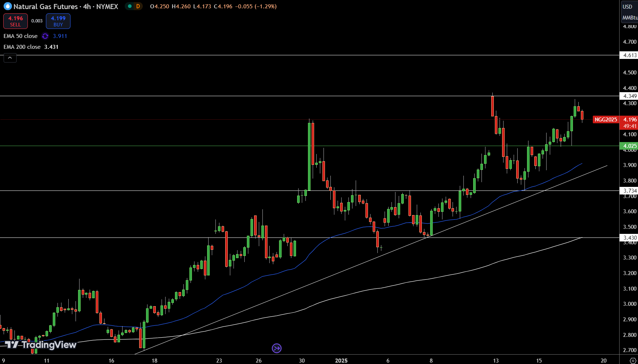Select the EMA 200 close indicator legend
Screen dimensions: 638x364
pos(22,47)
